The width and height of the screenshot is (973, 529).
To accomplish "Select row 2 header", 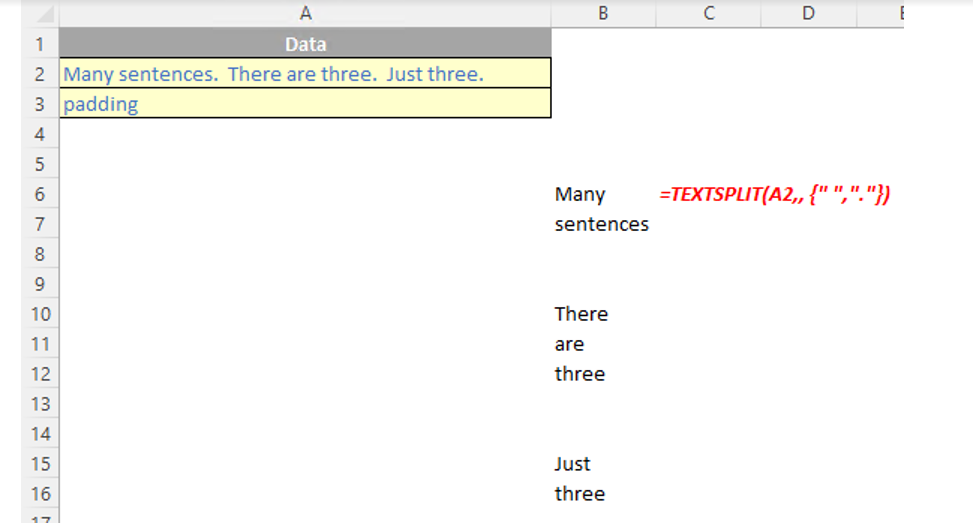I will (40, 74).
